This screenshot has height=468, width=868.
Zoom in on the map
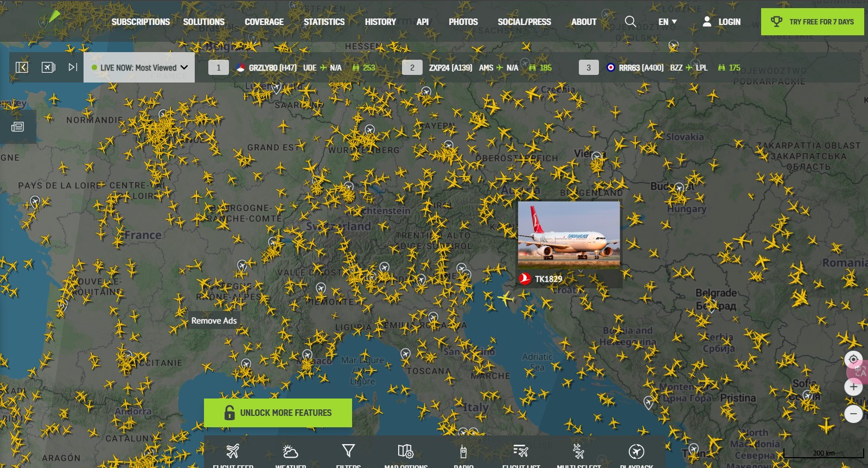click(x=853, y=387)
